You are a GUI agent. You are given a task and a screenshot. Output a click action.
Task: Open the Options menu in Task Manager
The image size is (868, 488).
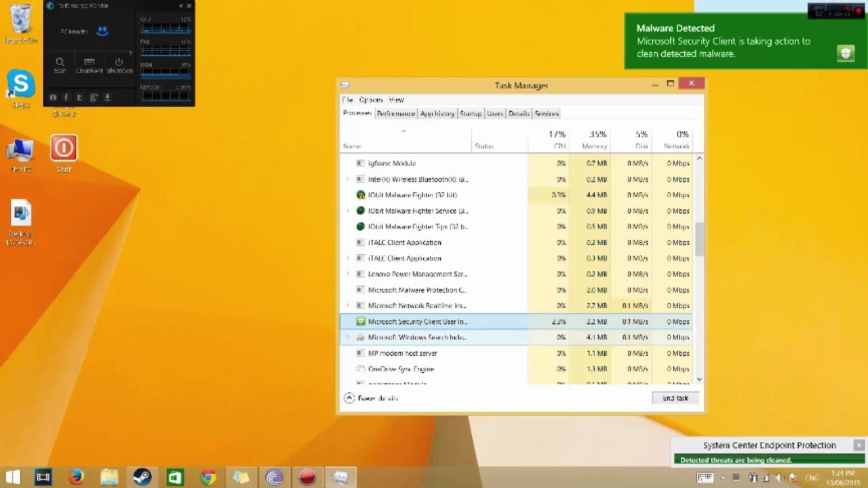(371, 100)
